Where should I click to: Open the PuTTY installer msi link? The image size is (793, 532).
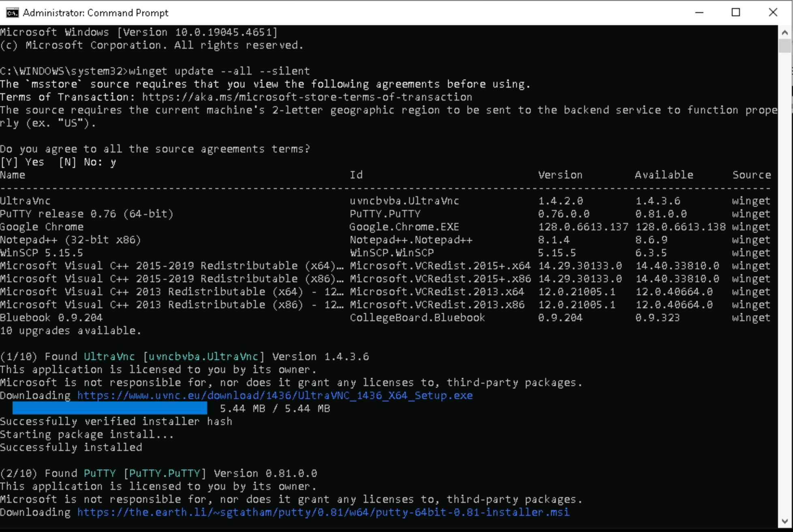pos(323,512)
